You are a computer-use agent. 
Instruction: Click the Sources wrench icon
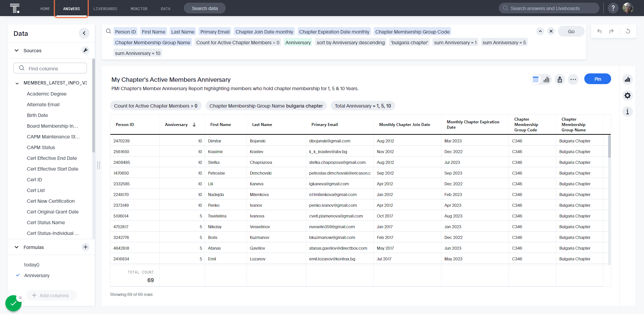pos(86,50)
